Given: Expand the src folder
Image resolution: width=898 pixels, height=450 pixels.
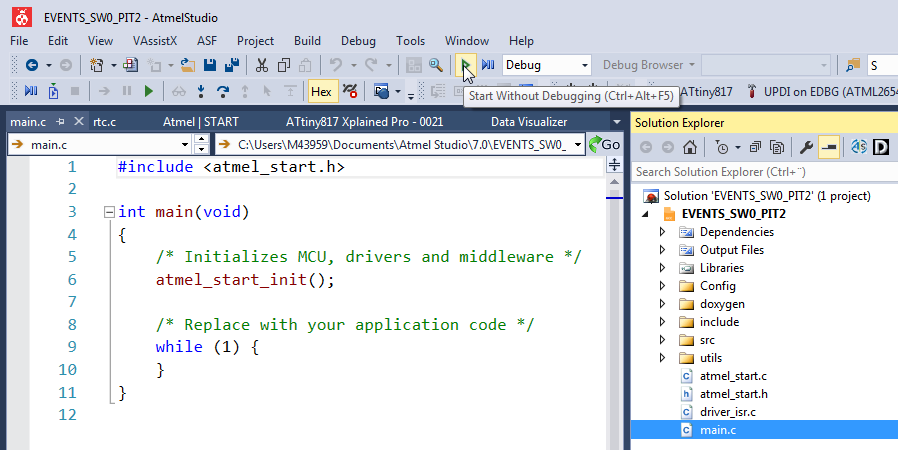Looking at the screenshot, I should click(x=663, y=340).
